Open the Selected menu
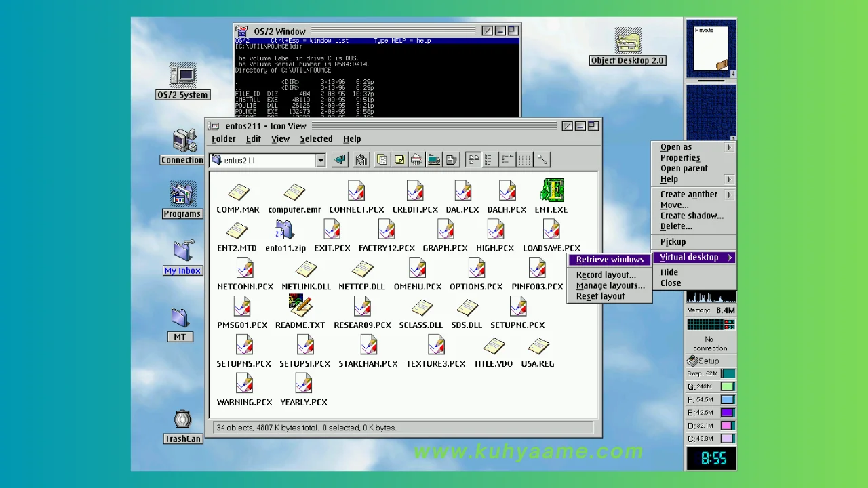Viewport: 868px width, 488px height. coord(316,139)
